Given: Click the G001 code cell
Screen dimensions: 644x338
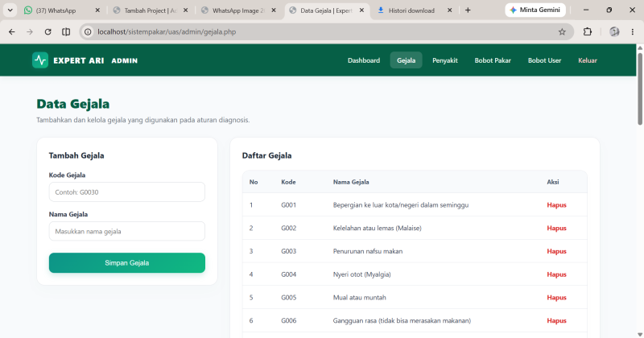Looking at the screenshot, I should [x=288, y=205].
